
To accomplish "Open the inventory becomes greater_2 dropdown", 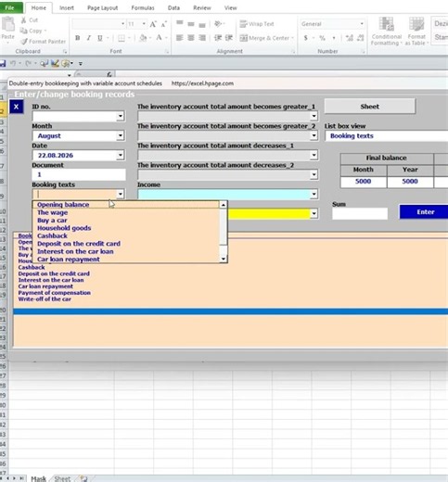I will tap(314, 135).
